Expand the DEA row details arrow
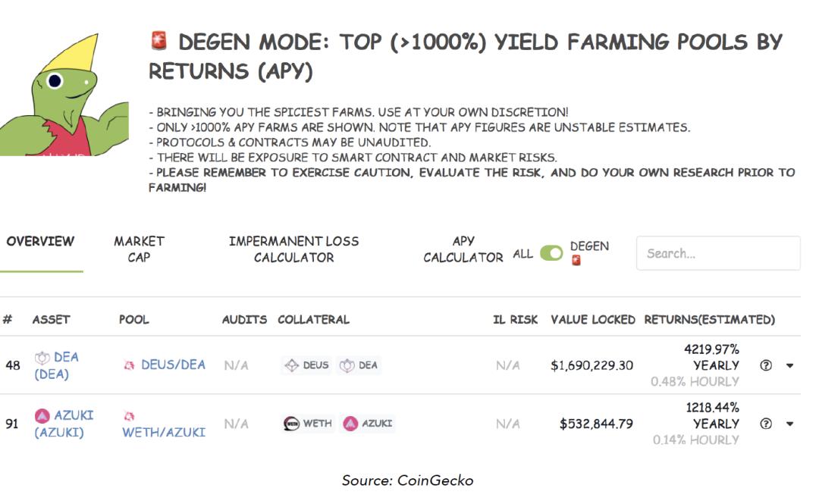819x504 pixels. pos(789,365)
